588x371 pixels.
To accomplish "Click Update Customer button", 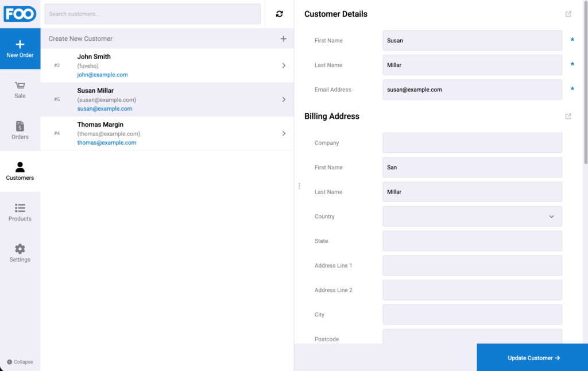I will [x=532, y=357].
